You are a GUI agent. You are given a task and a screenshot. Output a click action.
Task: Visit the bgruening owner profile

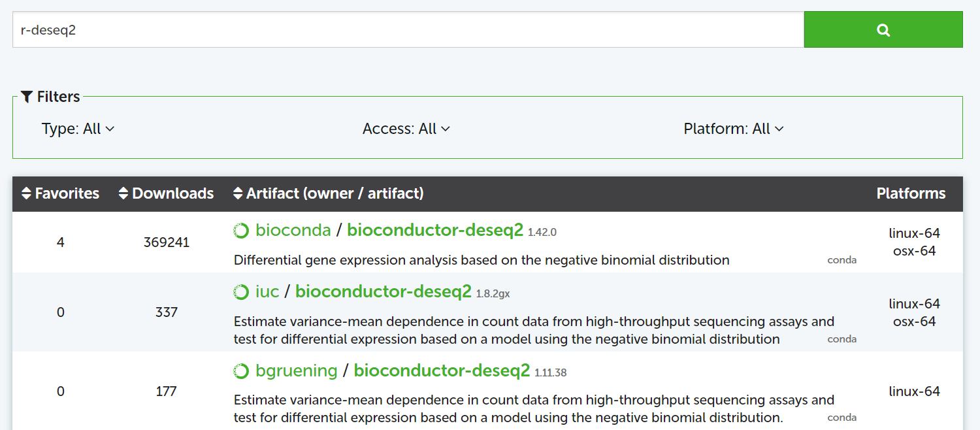(x=296, y=371)
